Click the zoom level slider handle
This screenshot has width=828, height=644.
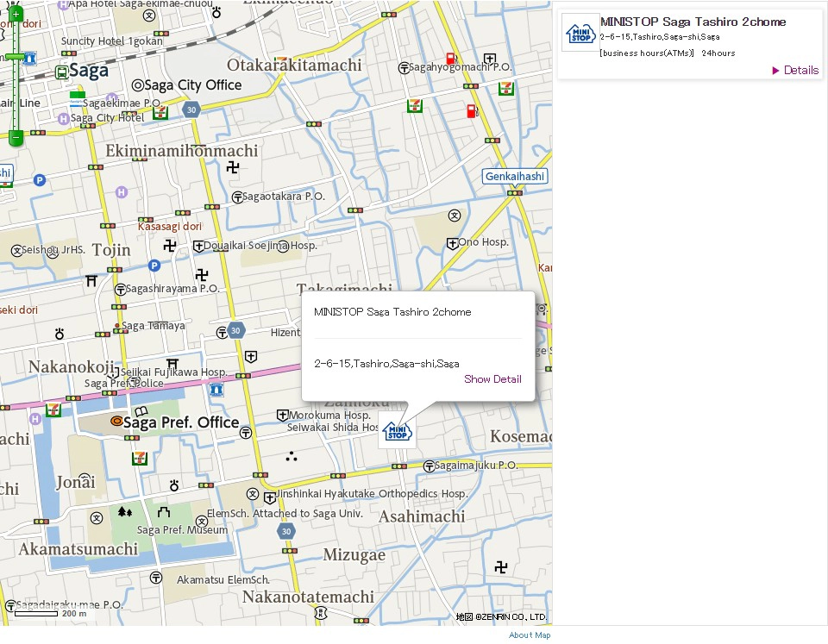(16, 56)
